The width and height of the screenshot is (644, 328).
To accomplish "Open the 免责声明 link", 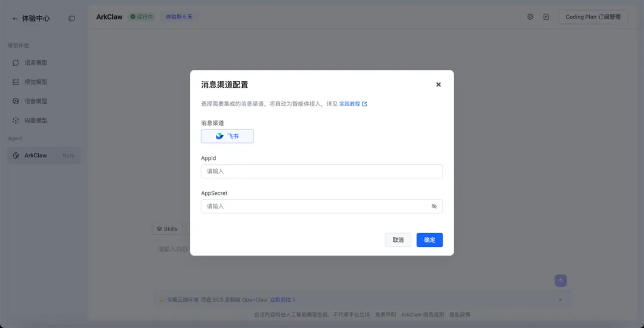I will tap(386, 315).
